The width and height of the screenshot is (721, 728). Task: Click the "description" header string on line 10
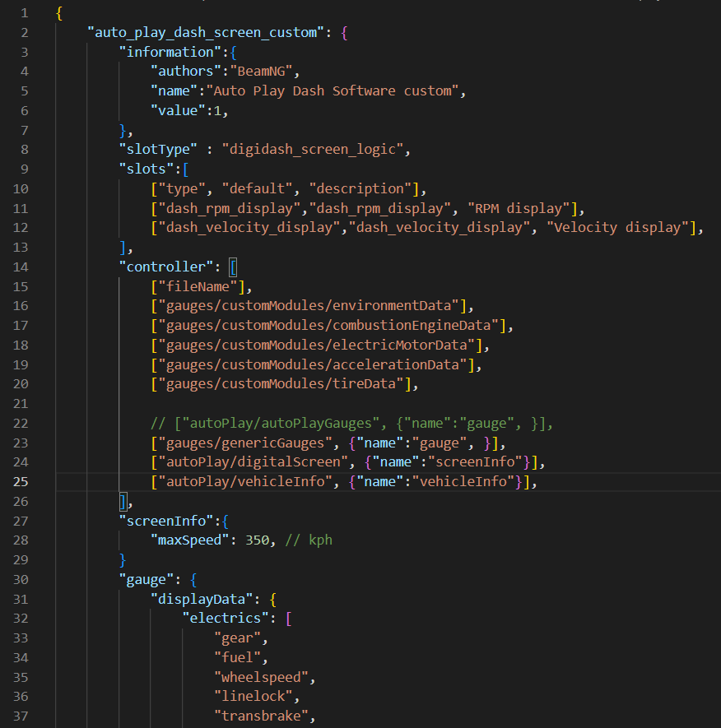pos(360,189)
